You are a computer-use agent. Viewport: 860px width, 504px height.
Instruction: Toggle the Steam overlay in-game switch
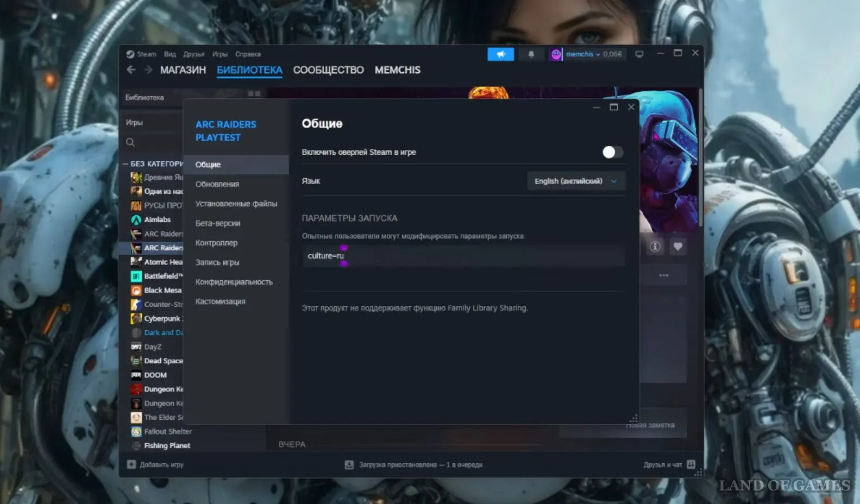[x=612, y=153]
